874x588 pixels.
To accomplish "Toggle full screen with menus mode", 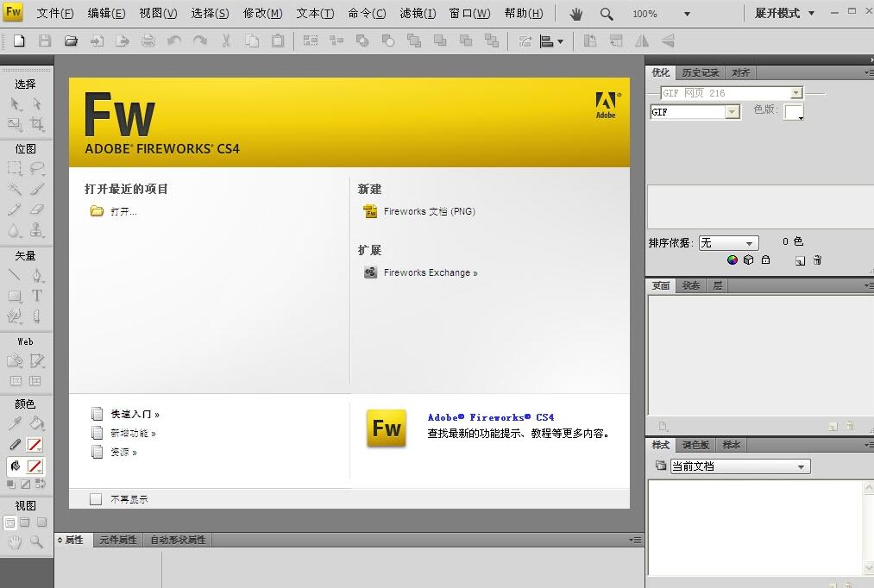I will pyautogui.click(x=25, y=522).
